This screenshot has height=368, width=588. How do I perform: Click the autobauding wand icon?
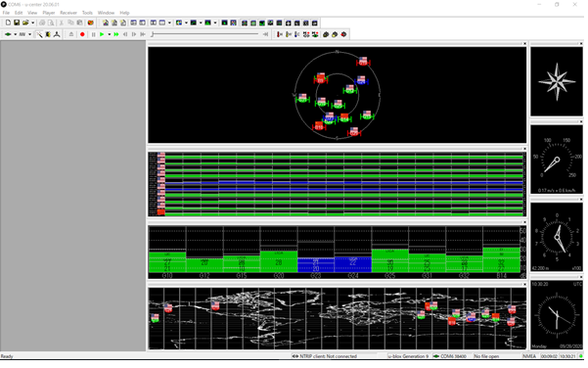pos(39,34)
